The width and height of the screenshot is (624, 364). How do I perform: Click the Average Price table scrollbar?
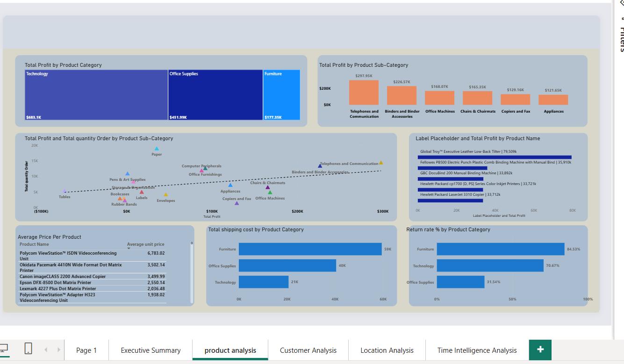click(192, 273)
